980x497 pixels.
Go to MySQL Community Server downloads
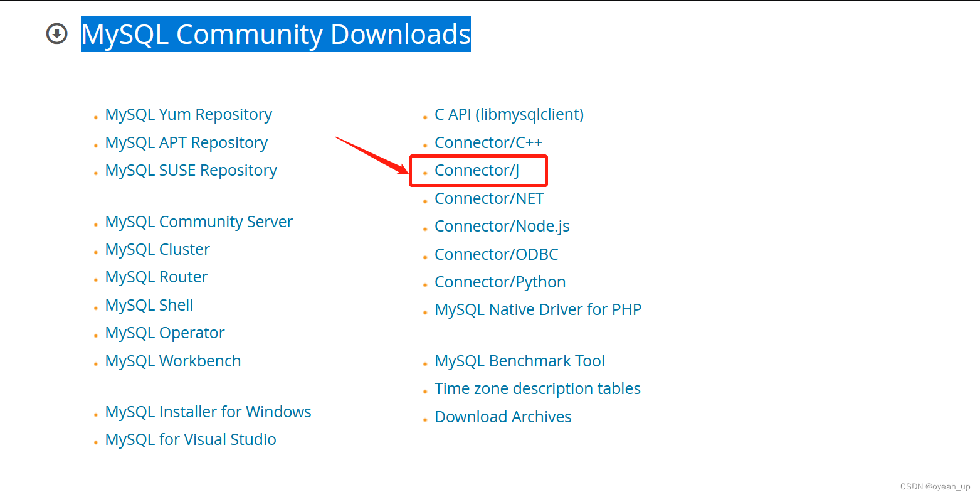pos(199,222)
